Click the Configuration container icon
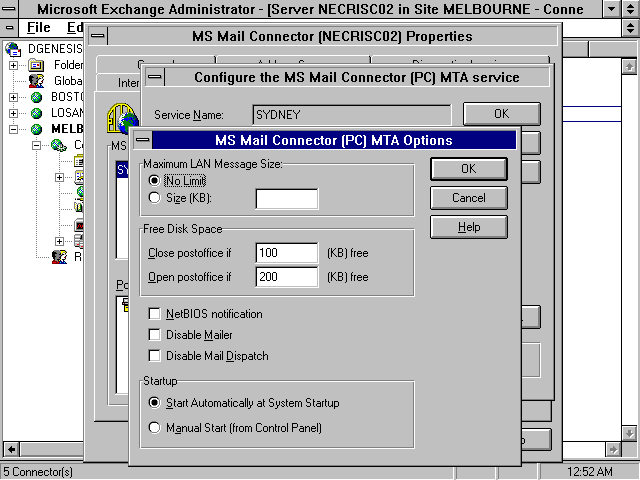Screen dimensions: 640x480 point(59,145)
